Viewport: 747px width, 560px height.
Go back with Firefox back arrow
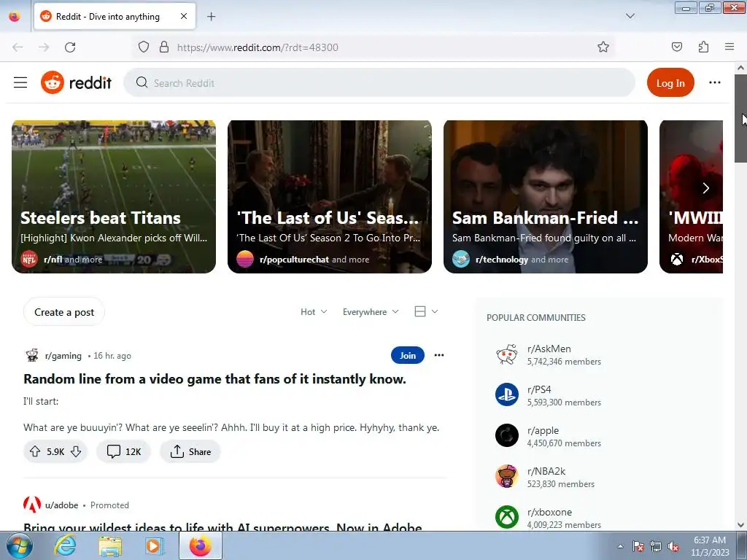[18, 47]
